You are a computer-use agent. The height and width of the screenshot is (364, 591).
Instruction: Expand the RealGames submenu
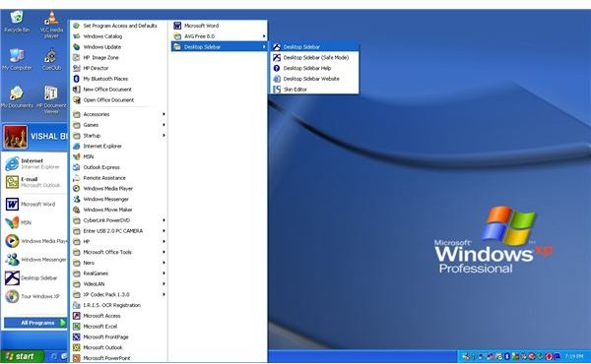point(119,273)
